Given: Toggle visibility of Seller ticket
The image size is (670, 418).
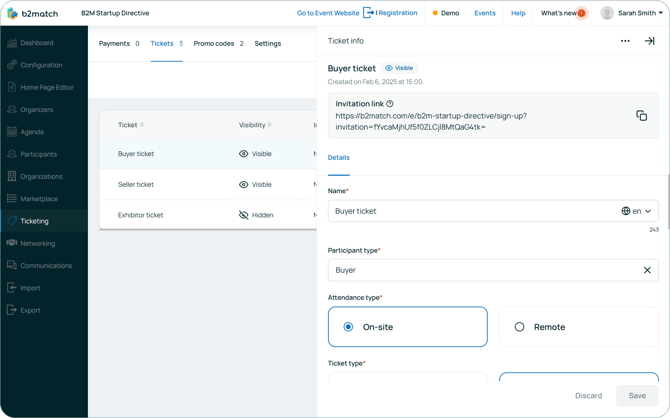Looking at the screenshot, I should [x=244, y=185].
